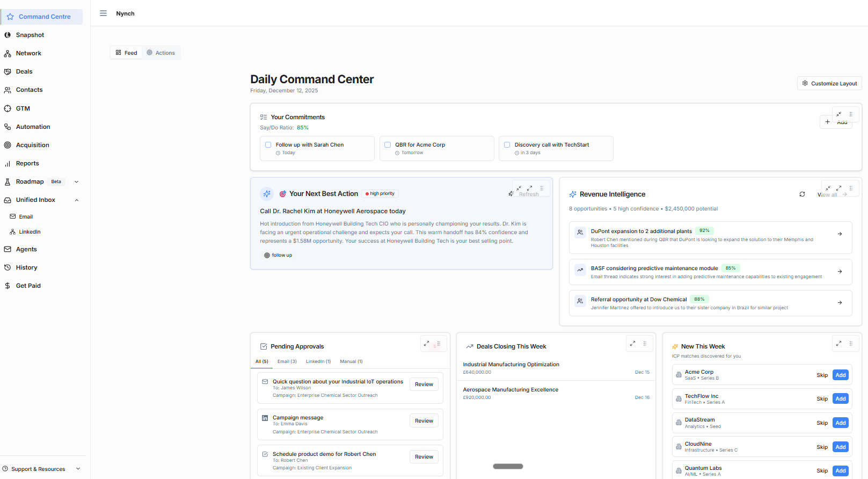Collapse the Unified Inbox chevron

(x=76, y=200)
